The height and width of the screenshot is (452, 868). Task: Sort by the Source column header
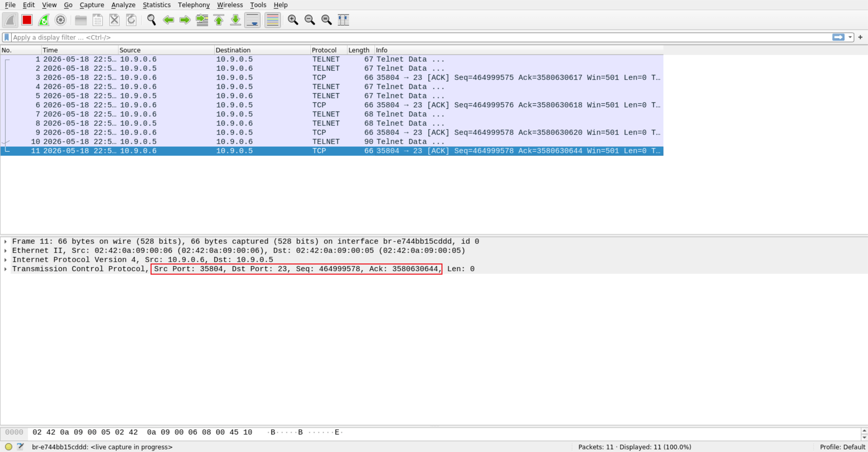166,50
